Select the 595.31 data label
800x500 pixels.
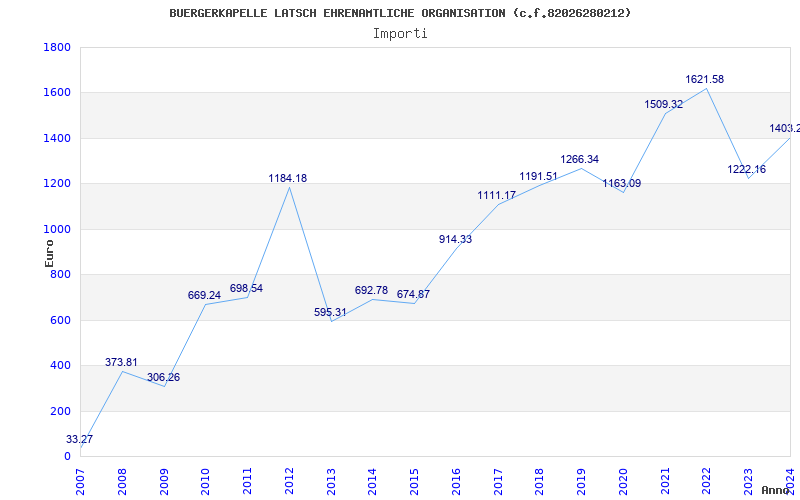pyautogui.click(x=330, y=312)
